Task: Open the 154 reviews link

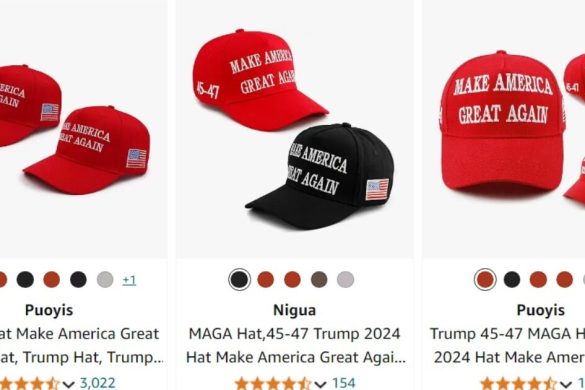Action: pos(344,383)
